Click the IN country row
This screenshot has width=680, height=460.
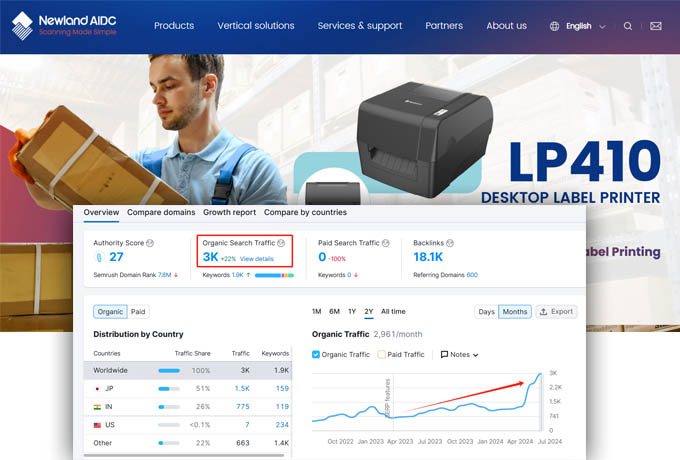click(x=187, y=407)
